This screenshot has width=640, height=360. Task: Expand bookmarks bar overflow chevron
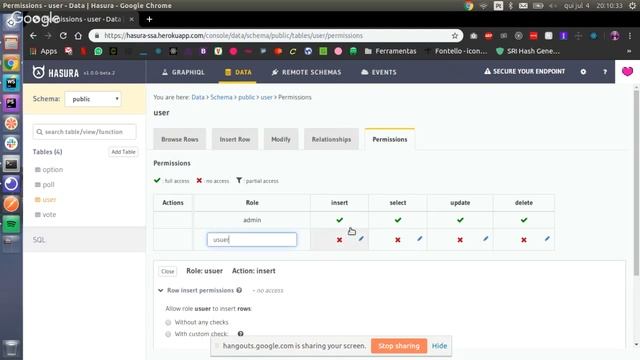629,51
